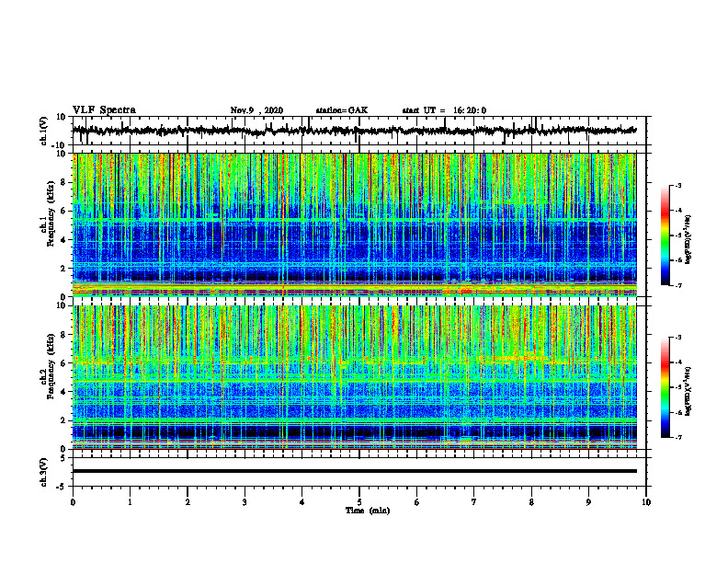
Task: Click the thick black ch.3 signal line
Action: coord(354,471)
